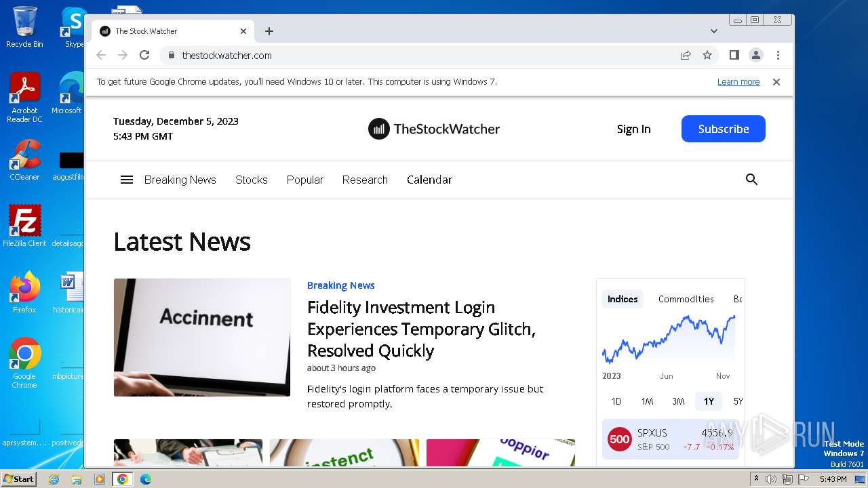This screenshot has width=868, height=488.
Task: Click the network tray icon
Action: [x=787, y=479]
